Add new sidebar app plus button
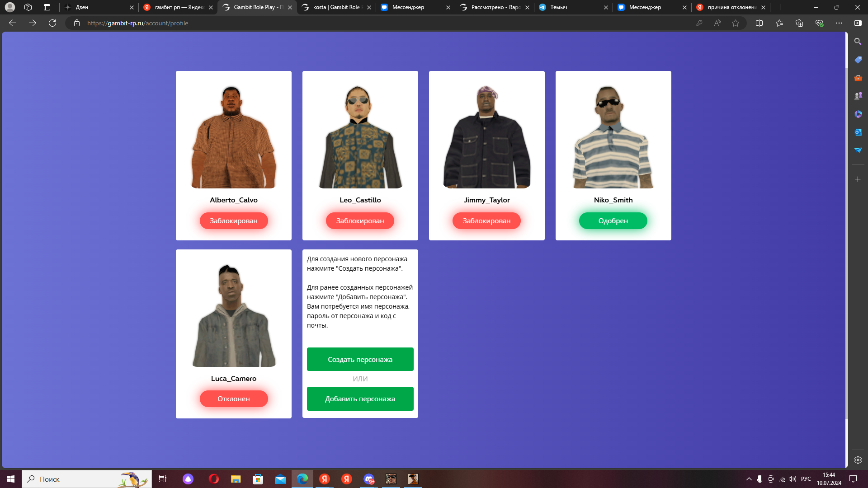The height and width of the screenshot is (488, 868). point(858,179)
